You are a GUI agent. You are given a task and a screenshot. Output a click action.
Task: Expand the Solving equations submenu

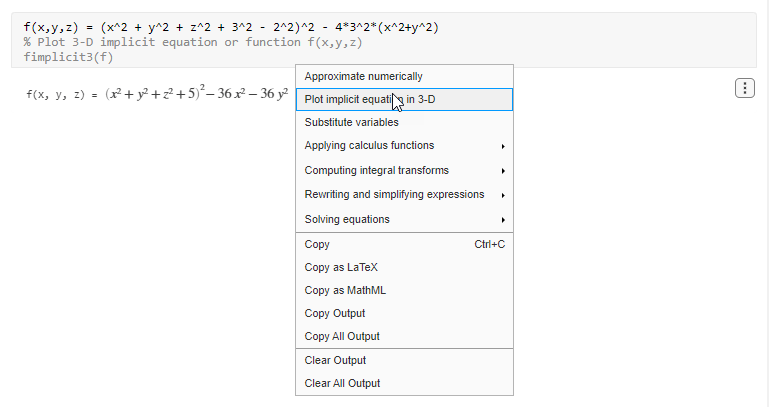click(x=347, y=219)
